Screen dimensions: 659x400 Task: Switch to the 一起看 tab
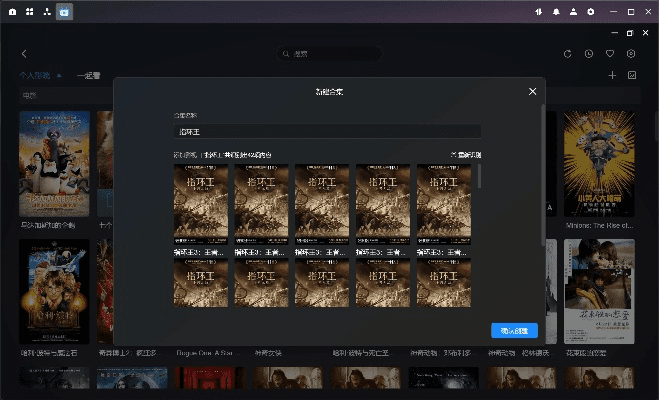88,76
